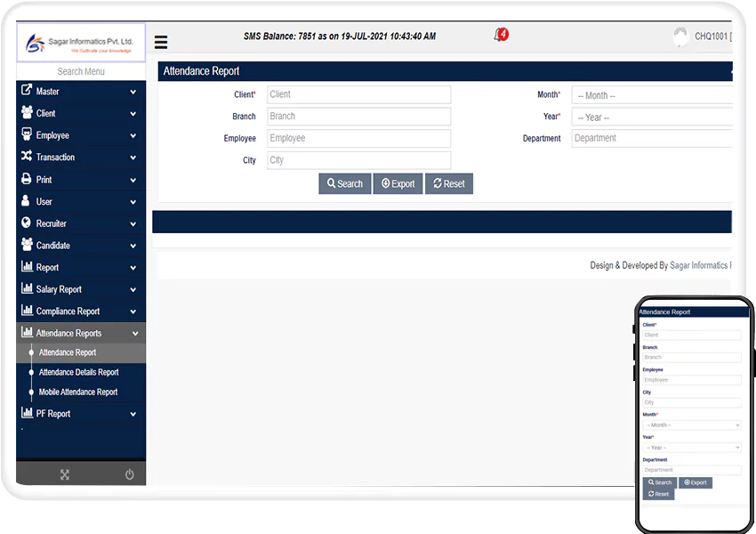Click the Export button

(x=398, y=184)
